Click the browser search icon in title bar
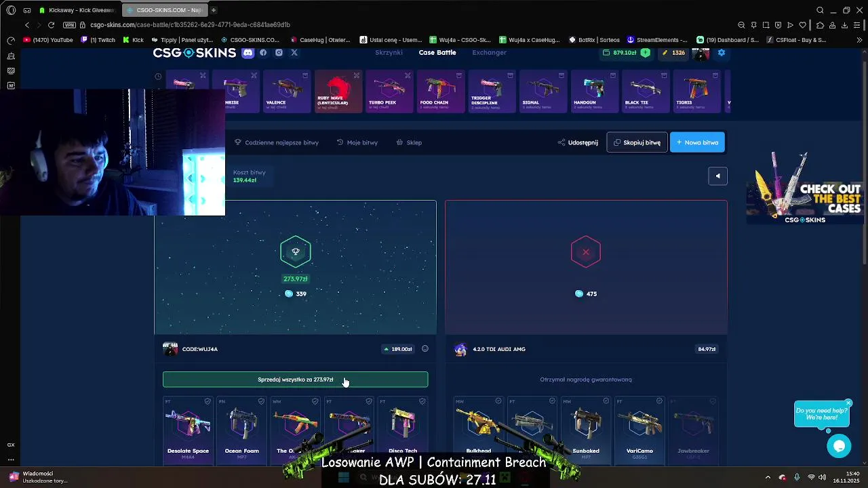 820,10
